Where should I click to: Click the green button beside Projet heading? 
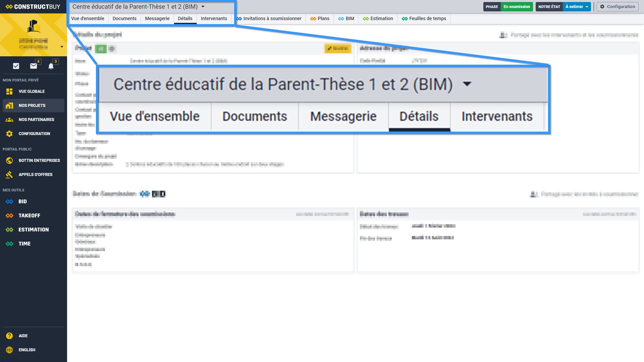pyautogui.click(x=101, y=49)
